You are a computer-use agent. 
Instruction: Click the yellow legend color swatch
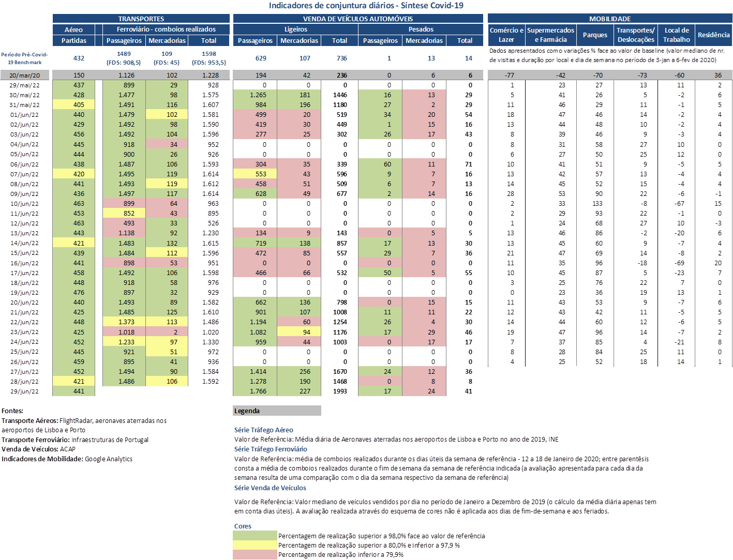tap(255, 545)
